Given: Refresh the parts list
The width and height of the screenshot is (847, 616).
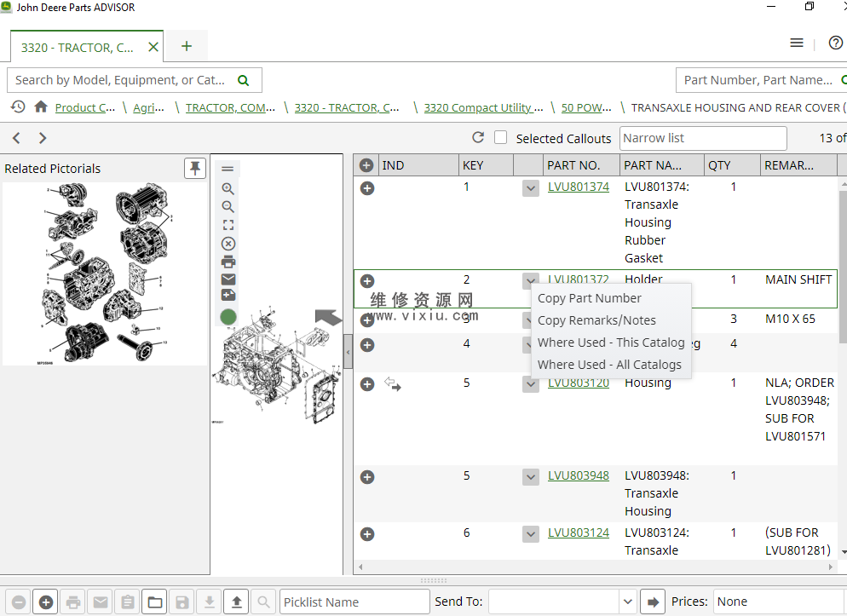Looking at the screenshot, I should pyautogui.click(x=478, y=138).
